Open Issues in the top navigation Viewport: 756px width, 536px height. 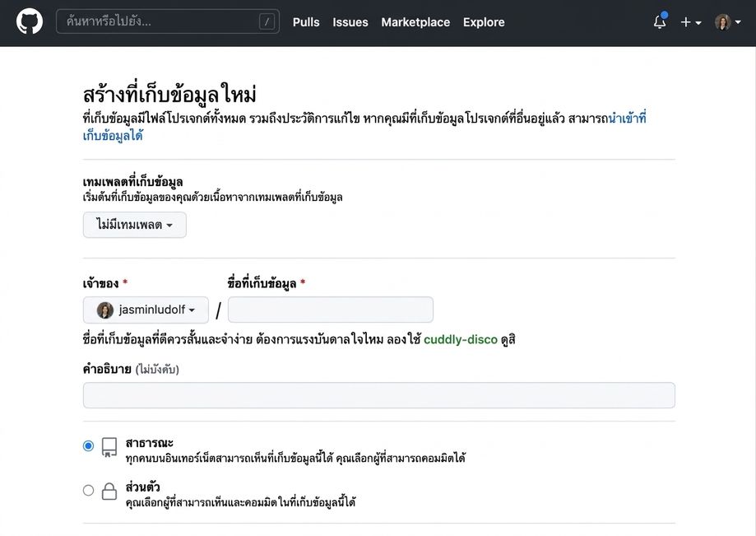(x=350, y=22)
